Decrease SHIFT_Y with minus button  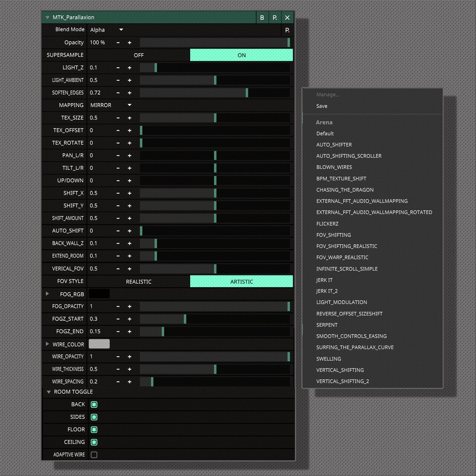(118, 206)
